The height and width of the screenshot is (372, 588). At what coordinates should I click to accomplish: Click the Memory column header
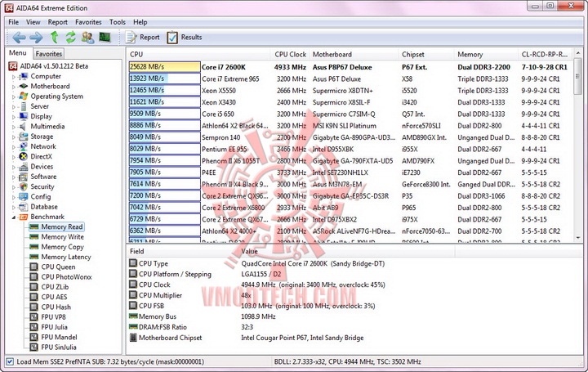(x=486, y=55)
